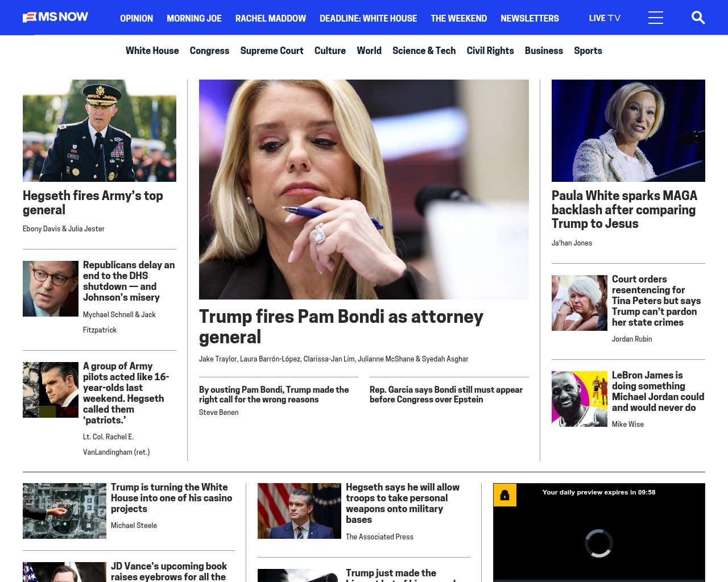The image size is (728, 582).
Task: Select Deadline: White House nav item
Action: pos(369,18)
